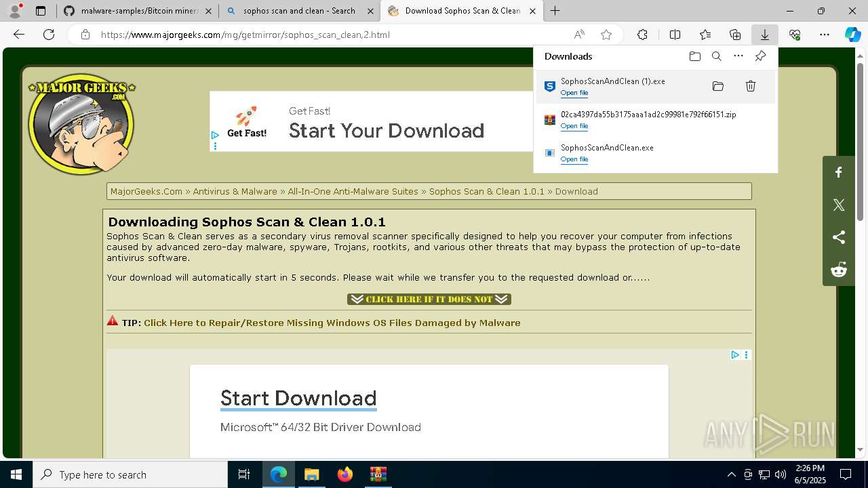Open the Copilot sidebar icon
Viewport: 868px width, 488px height.
(852, 35)
